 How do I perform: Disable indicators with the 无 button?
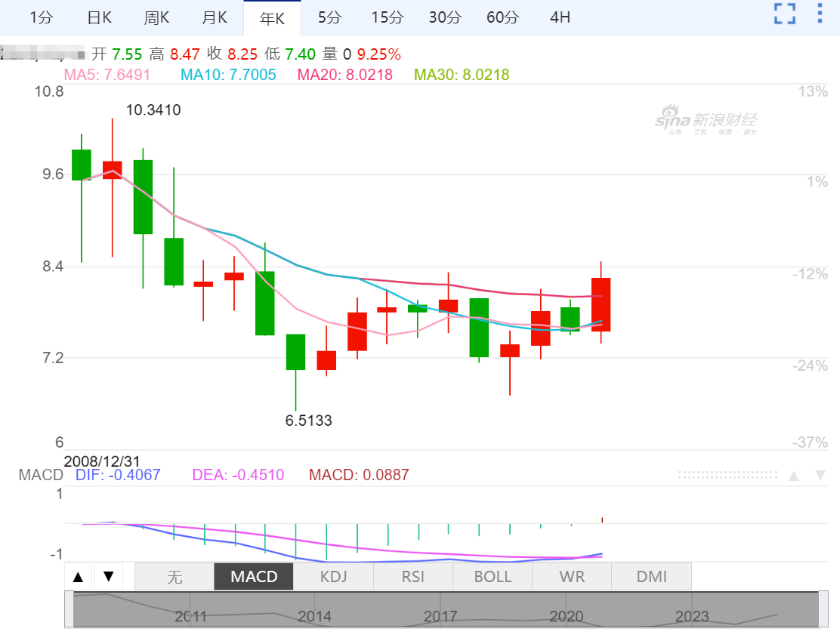[x=174, y=577]
